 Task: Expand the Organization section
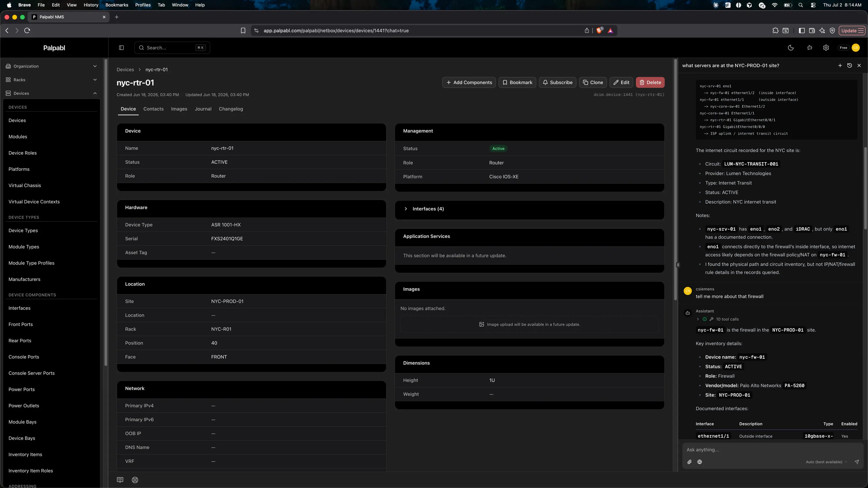(x=51, y=66)
